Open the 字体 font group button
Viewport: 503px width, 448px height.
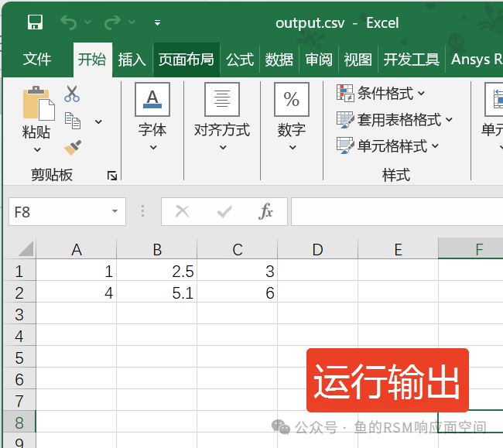tap(152, 117)
